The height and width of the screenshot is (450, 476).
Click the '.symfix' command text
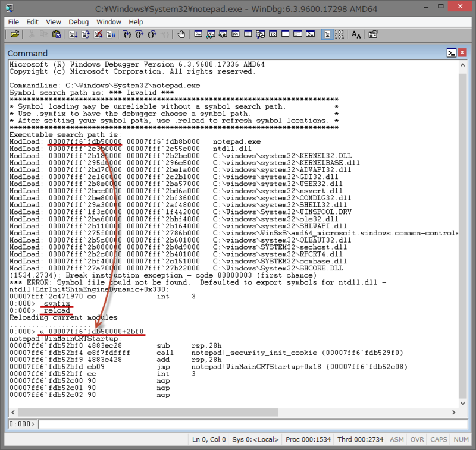tap(55, 303)
